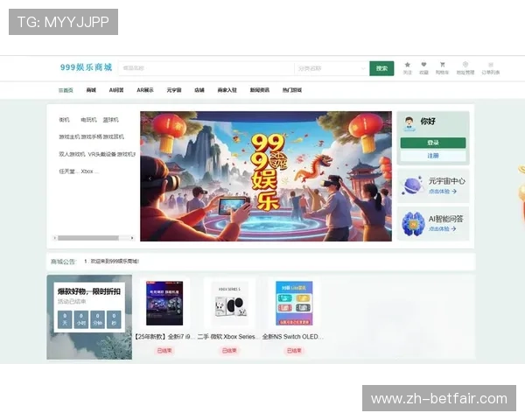Click product title 【25年新款】全新i7 i9
This screenshot has width=525, height=420.
pyautogui.click(x=164, y=337)
